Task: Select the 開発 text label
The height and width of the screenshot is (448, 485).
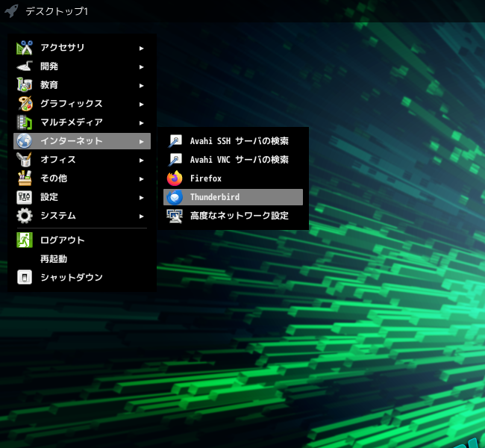Action: pos(49,66)
